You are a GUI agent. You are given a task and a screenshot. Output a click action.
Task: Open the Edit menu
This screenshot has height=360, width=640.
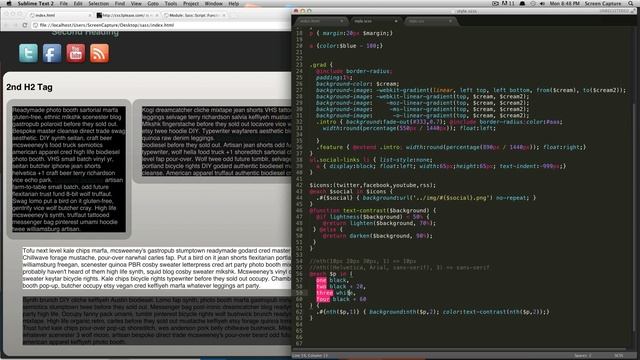coord(78,3)
